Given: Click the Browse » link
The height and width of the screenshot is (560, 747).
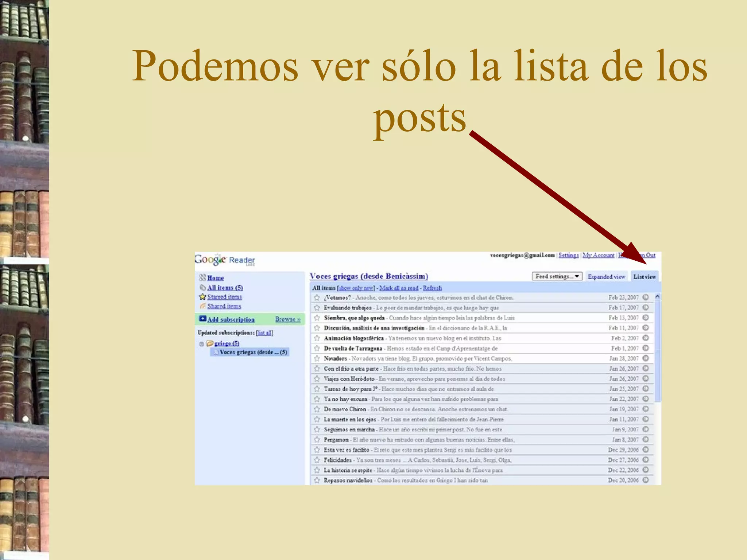Looking at the screenshot, I should (288, 319).
